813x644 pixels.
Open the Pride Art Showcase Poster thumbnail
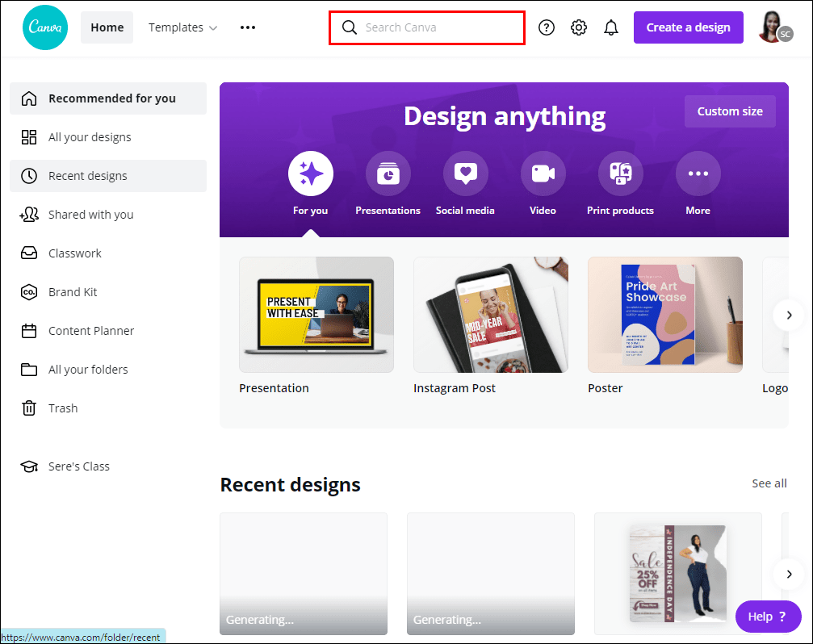pos(664,314)
